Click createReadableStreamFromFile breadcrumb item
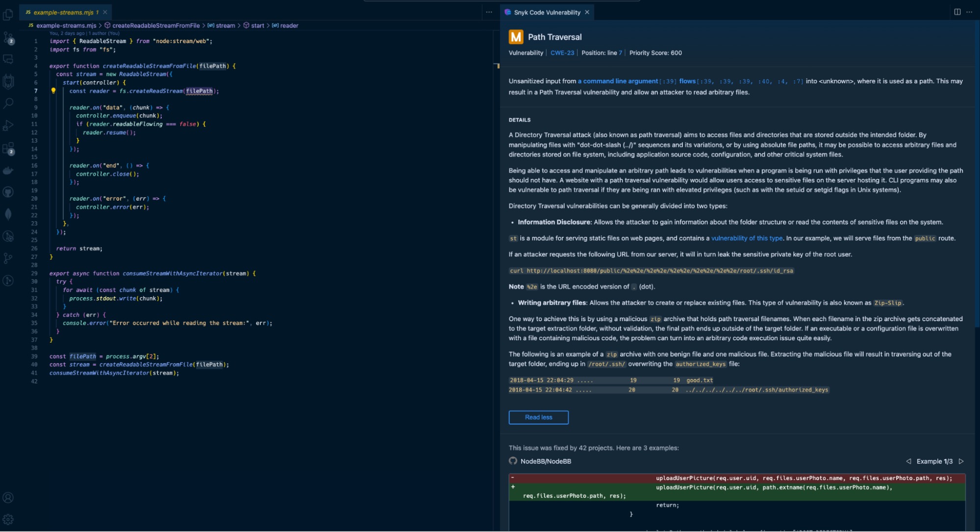 point(156,25)
